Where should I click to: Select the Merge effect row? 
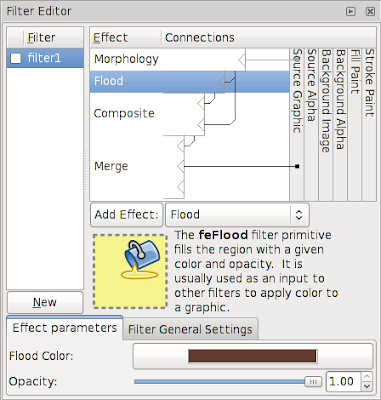(x=111, y=166)
